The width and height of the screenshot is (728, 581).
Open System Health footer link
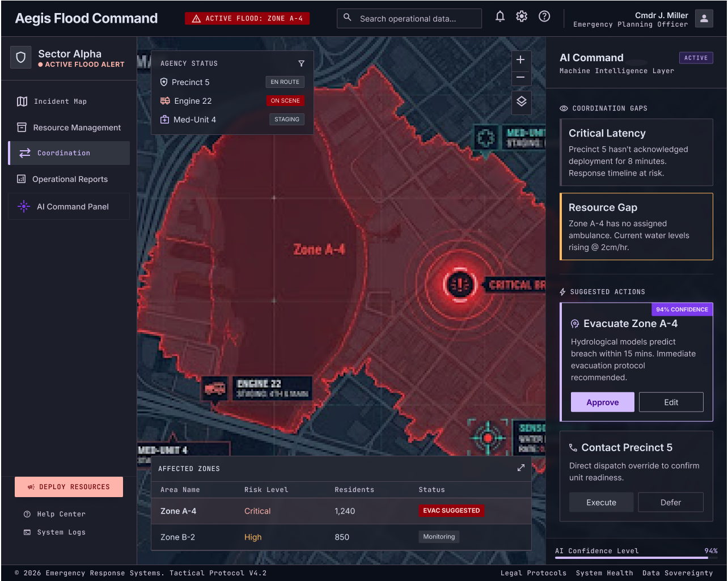(x=604, y=573)
